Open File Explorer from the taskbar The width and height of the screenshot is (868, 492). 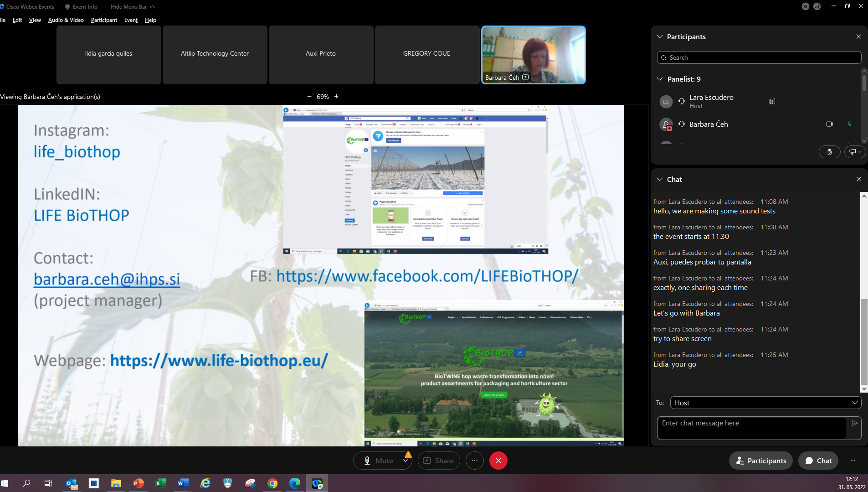(116, 483)
